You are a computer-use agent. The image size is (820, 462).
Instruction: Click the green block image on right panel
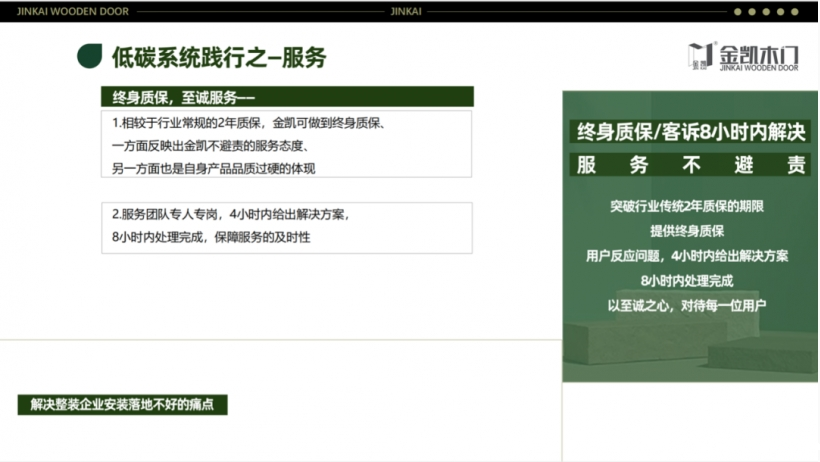tap(691, 350)
